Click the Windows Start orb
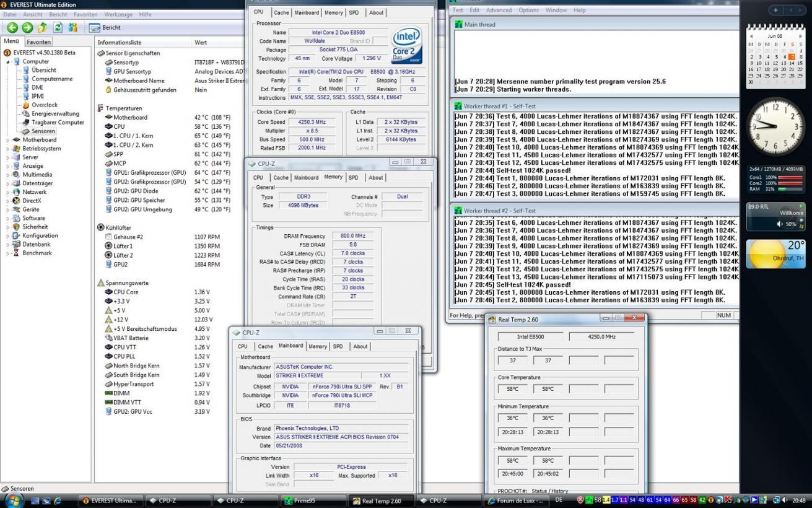Image resolution: width=812 pixels, height=508 pixels. (15, 499)
